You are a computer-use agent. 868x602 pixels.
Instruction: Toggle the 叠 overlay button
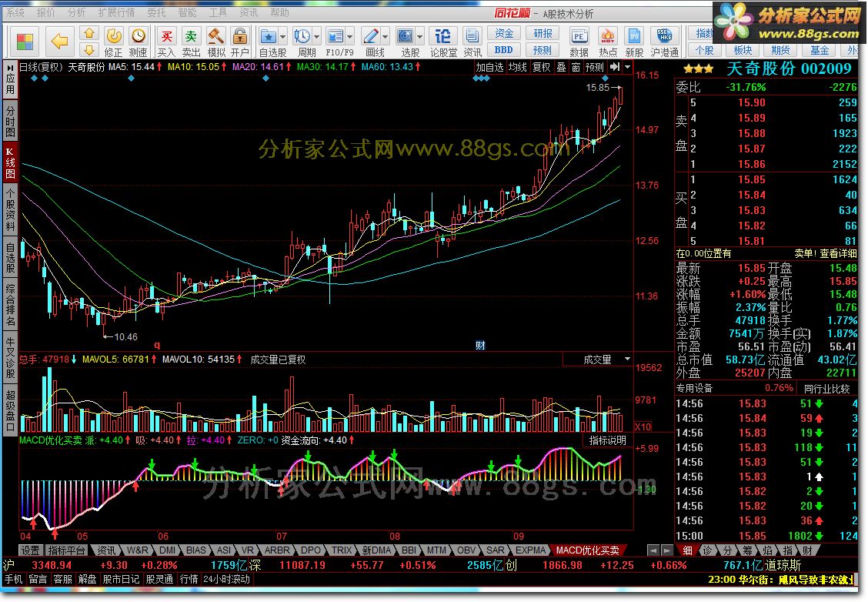point(561,67)
